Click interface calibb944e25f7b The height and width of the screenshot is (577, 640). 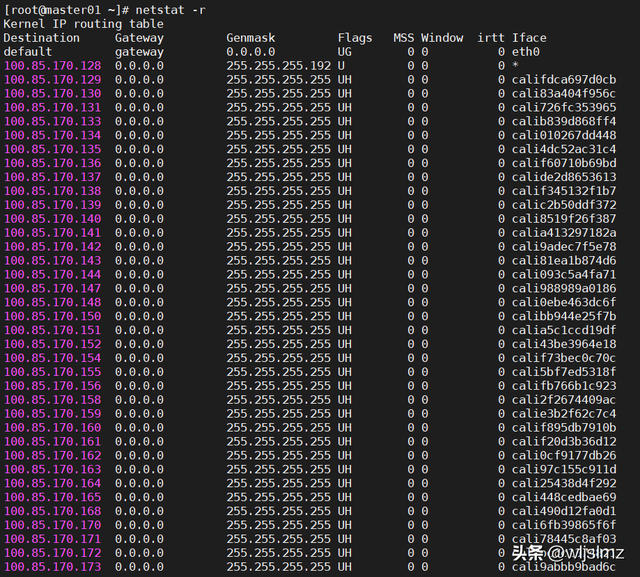pyautogui.click(x=564, y=316)
